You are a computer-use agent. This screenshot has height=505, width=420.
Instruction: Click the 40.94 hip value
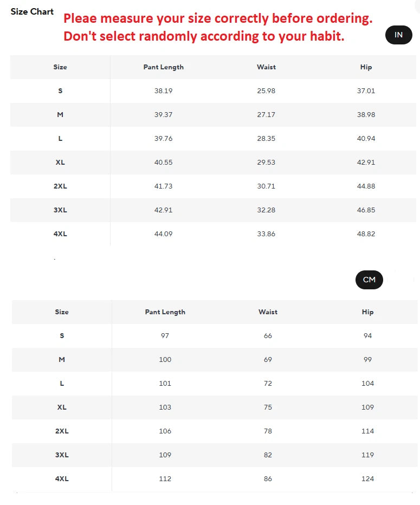(x=366, y=139)
